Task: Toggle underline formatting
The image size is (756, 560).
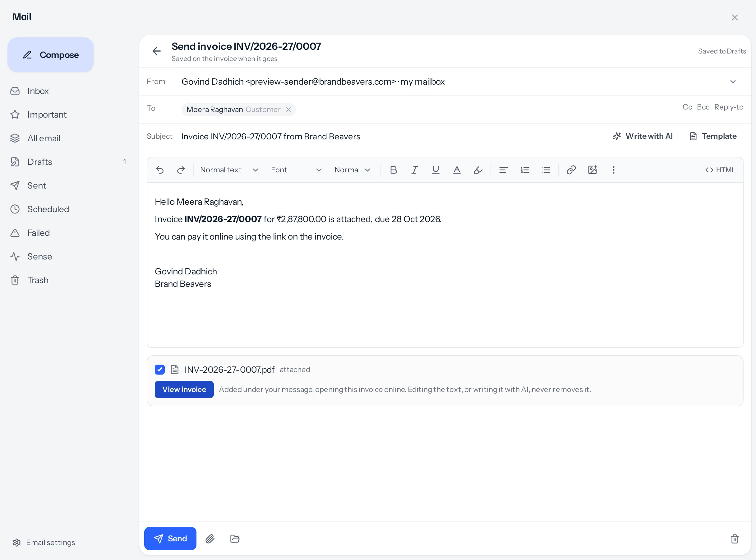Action: [436, 170]
